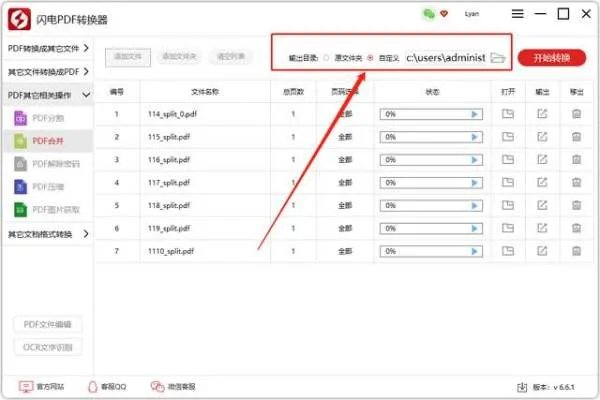Open the PDF图片获取 function in sidebar

point(48,210)
